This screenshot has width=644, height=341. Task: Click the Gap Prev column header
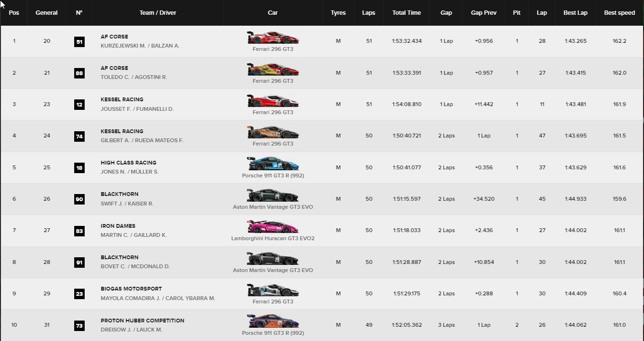[x=484, y=13]
